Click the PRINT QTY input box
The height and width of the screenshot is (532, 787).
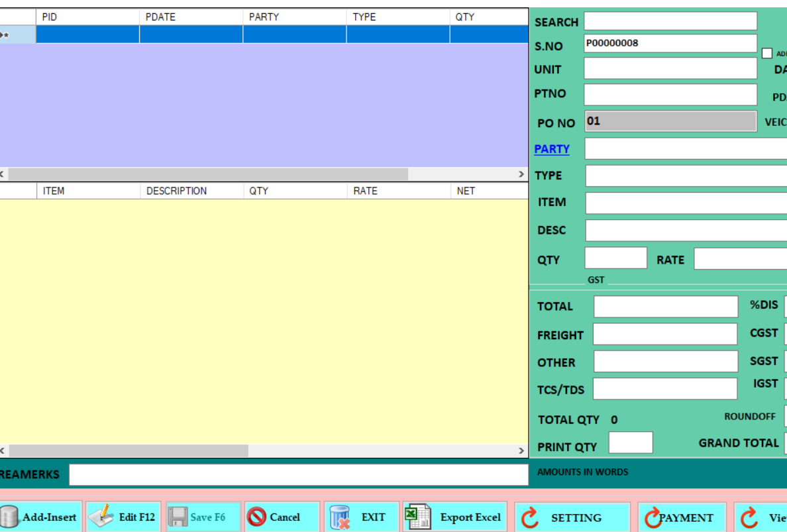630,443
